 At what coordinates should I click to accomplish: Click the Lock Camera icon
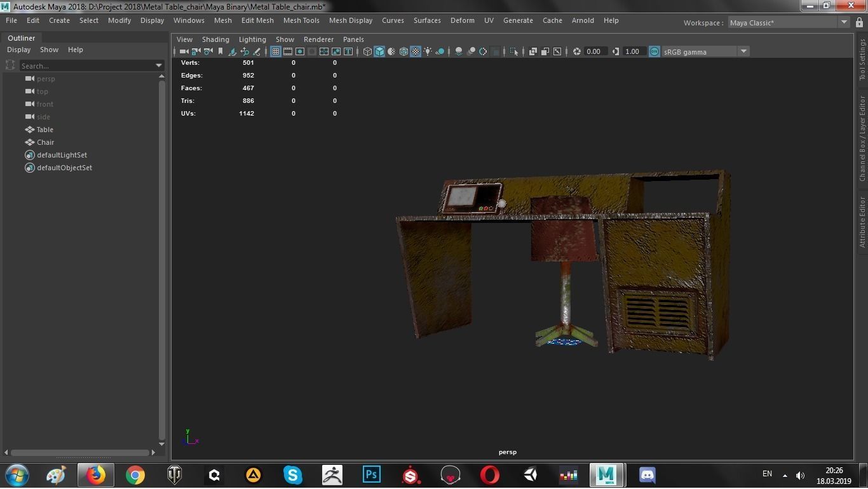(x=196, y=51)
